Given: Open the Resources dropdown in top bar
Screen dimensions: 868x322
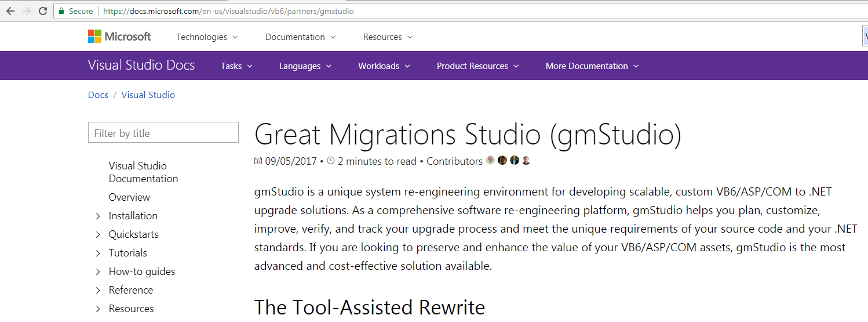Looking at the screenshot, I should tap(388, 37).
